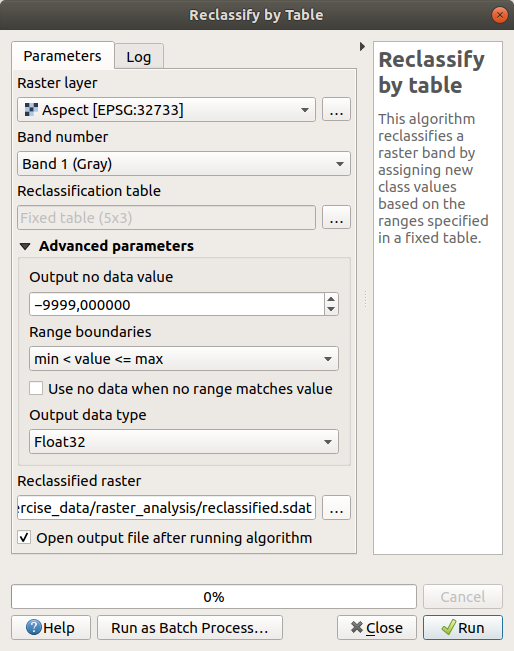
Task: Click the Output data type label
Action: click(x=88, y=415)
